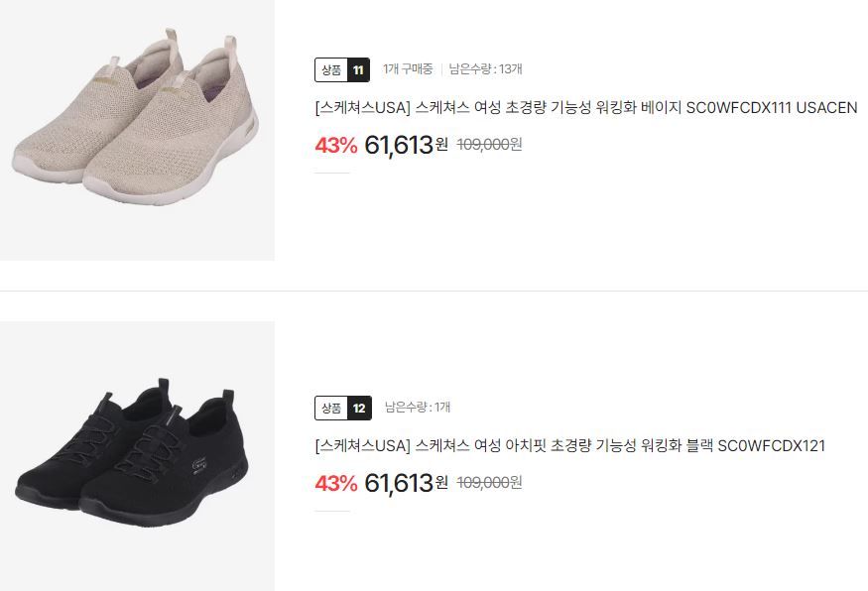Click the short underline below beige shoe price
The height and width of the screenshot is (591, 868).
[x=332, y=173]
